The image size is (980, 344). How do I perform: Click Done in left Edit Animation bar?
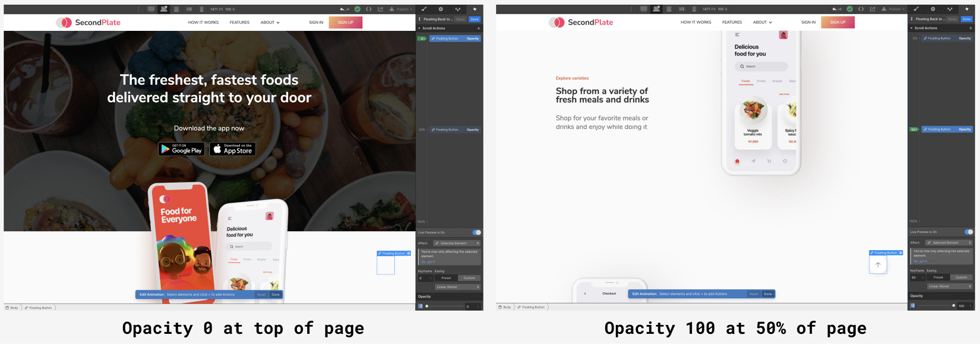276,295
